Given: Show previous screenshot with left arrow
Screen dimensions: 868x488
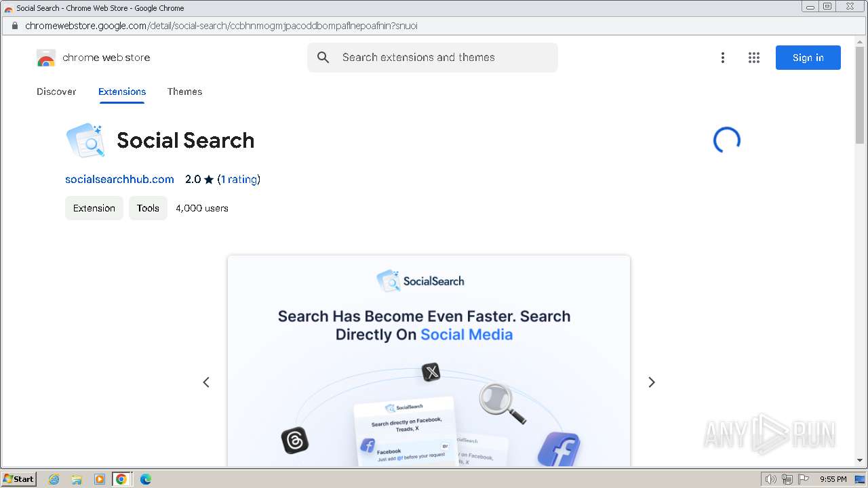Looking at the screenshot, I should [206, 382].
